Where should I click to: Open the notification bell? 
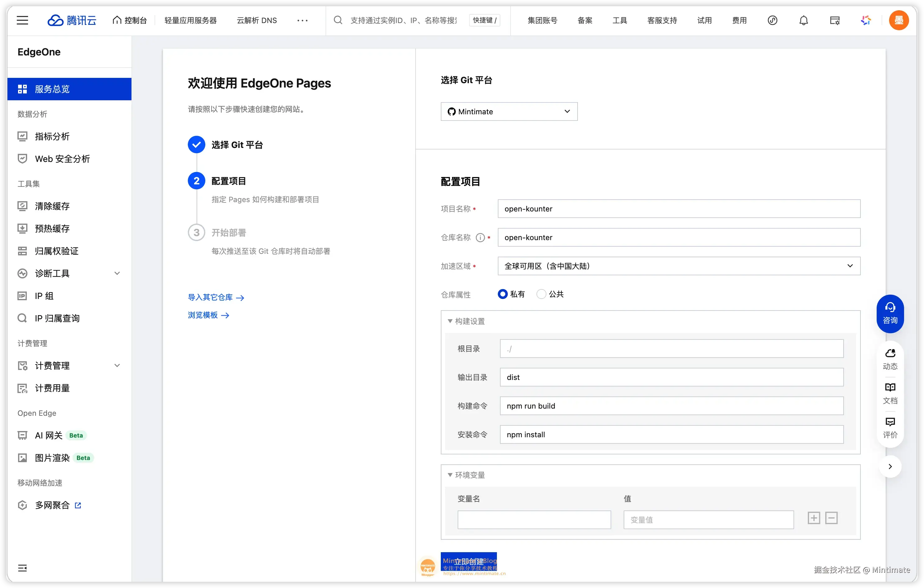[x=803, y=20]
